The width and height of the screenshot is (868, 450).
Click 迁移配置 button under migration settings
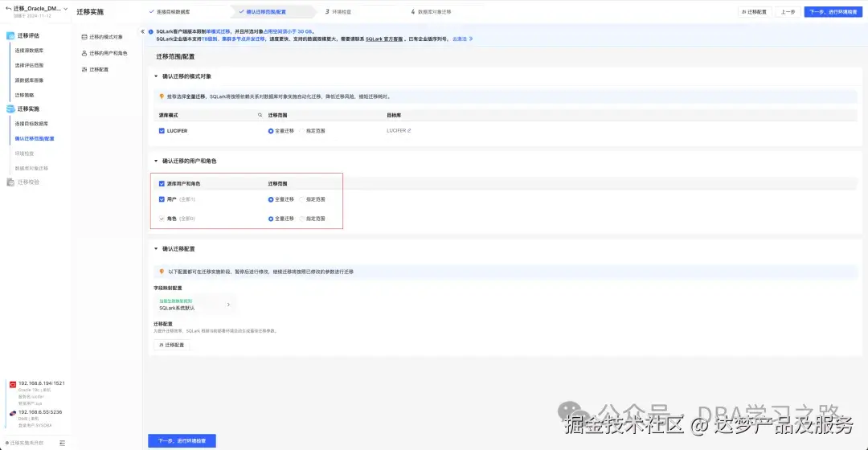tap(172, 345)
